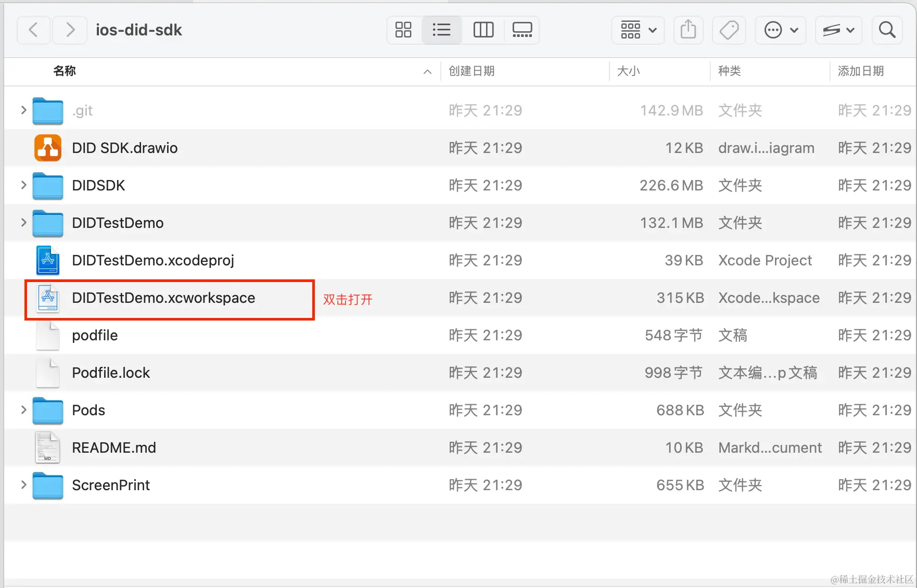Switch to list view

point(442,30)
